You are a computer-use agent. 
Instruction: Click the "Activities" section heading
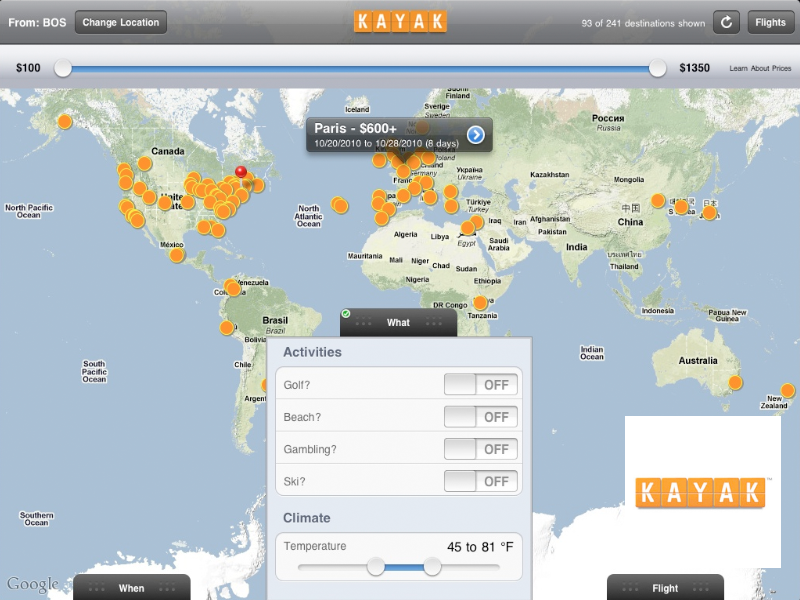pyautogui.click(x=312, y=352)
